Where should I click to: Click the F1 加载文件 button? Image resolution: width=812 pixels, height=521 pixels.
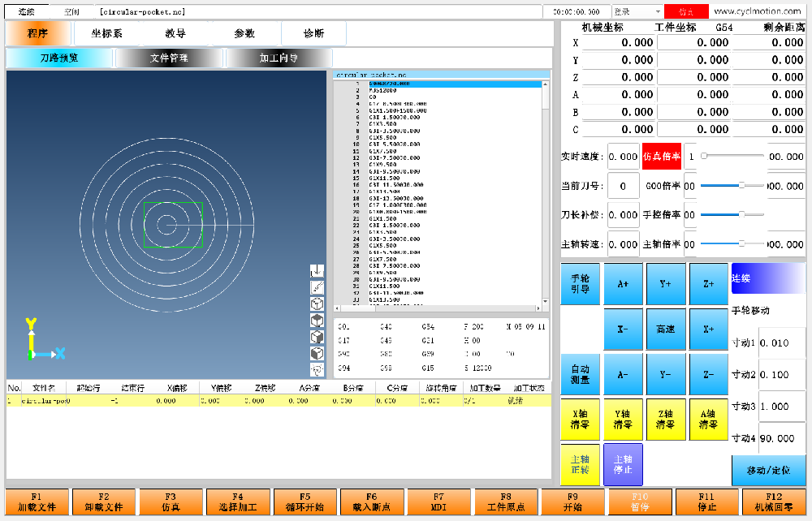[x=37, y=502]
